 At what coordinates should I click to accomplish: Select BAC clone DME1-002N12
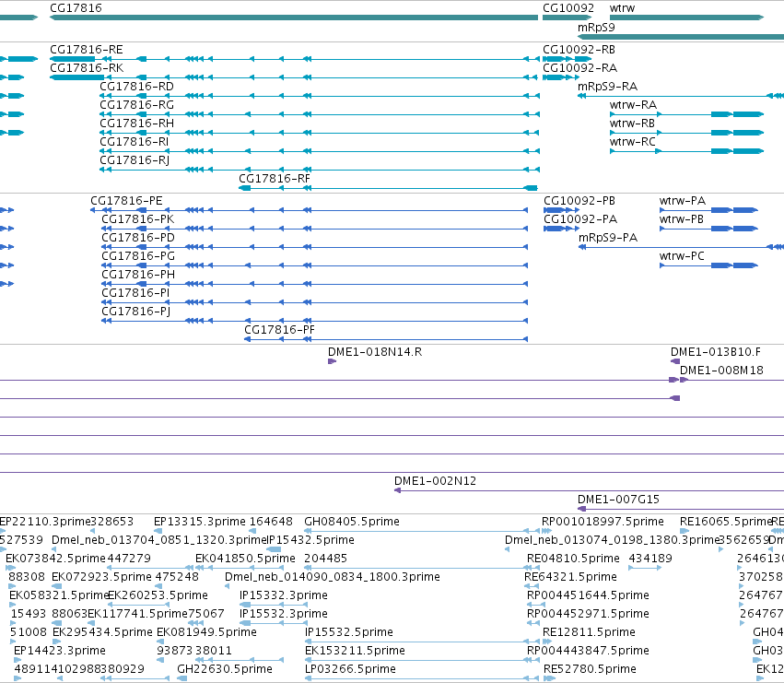tap(436, 481)
